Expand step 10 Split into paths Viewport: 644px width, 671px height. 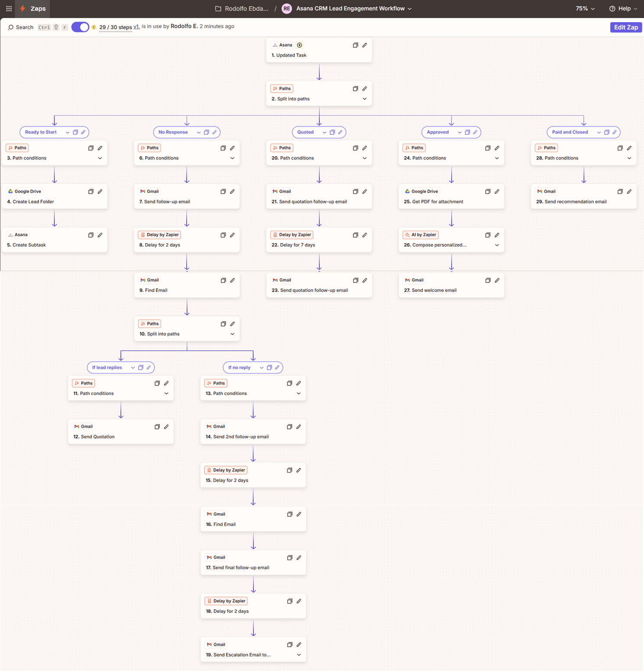click(233, 334)
